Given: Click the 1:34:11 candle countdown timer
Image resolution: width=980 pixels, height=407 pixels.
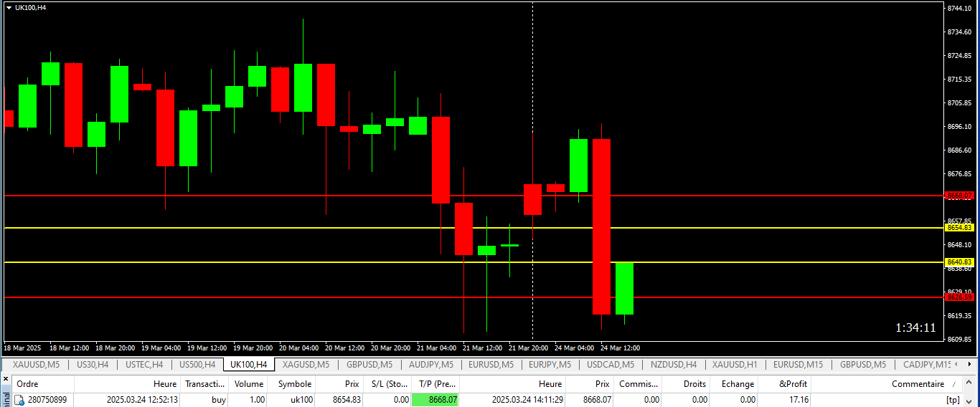Looking at the screenshot, I should pyautogui.click(x=915, y=327).
